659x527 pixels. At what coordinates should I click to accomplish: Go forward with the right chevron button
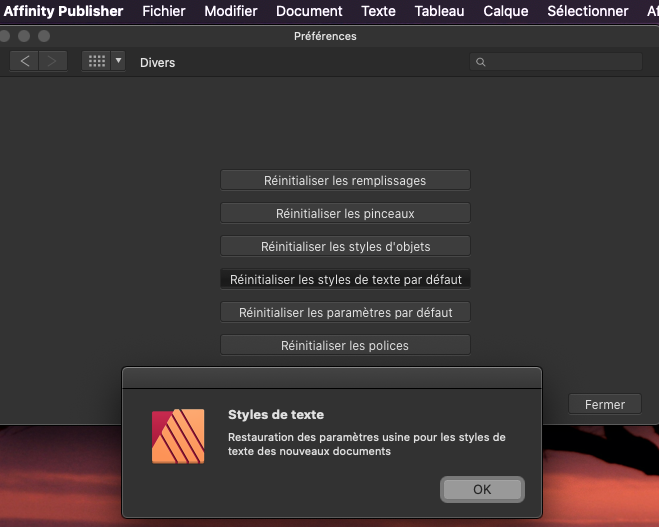53,61
